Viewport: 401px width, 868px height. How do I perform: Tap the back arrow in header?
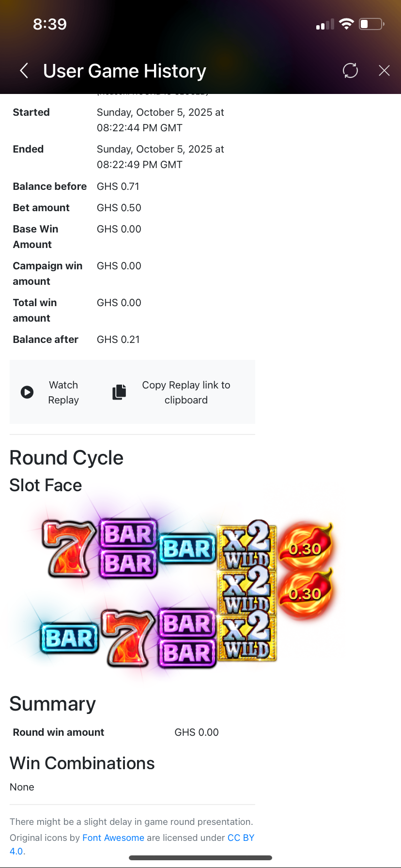[x=24, y=71]
